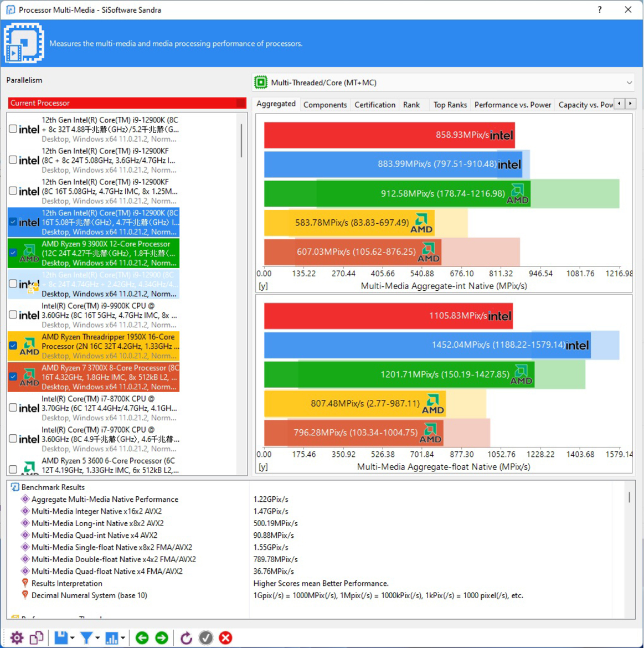Click the AMD logo on Ryzen 9 3900X entry
644x648 pixels.
[29, 253]
